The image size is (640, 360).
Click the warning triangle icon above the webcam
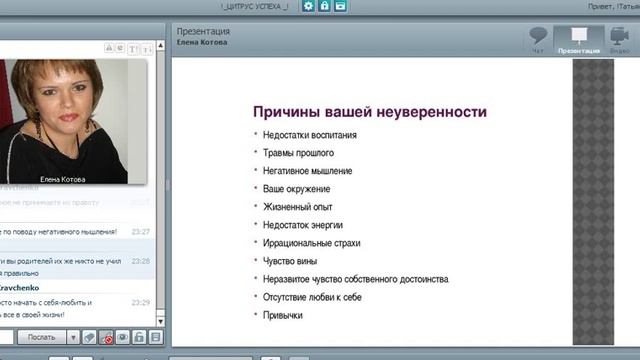click(109, 48)
